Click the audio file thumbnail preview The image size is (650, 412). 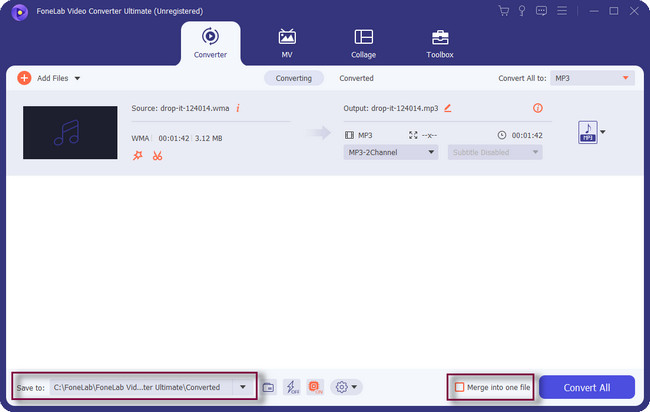point(70,132)
